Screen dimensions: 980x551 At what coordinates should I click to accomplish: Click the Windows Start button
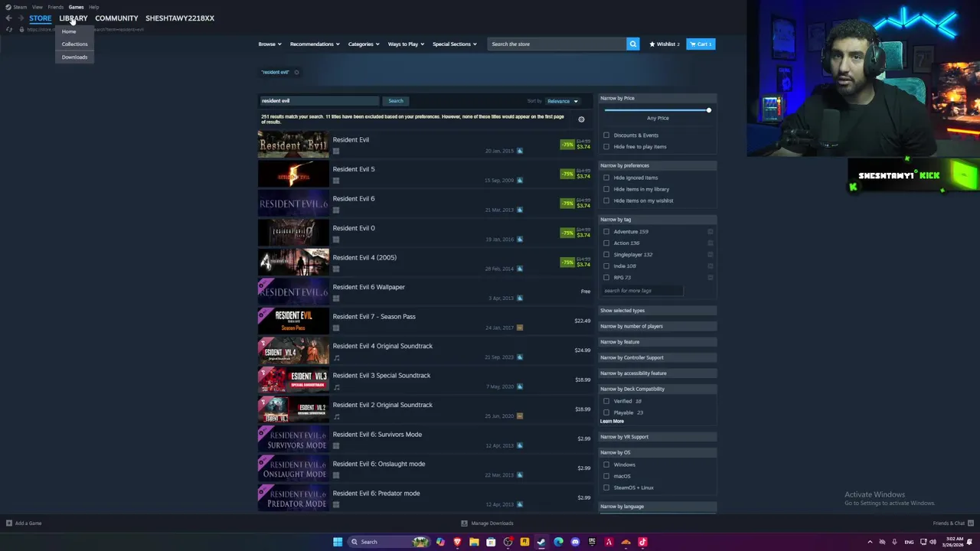point(338,542)
